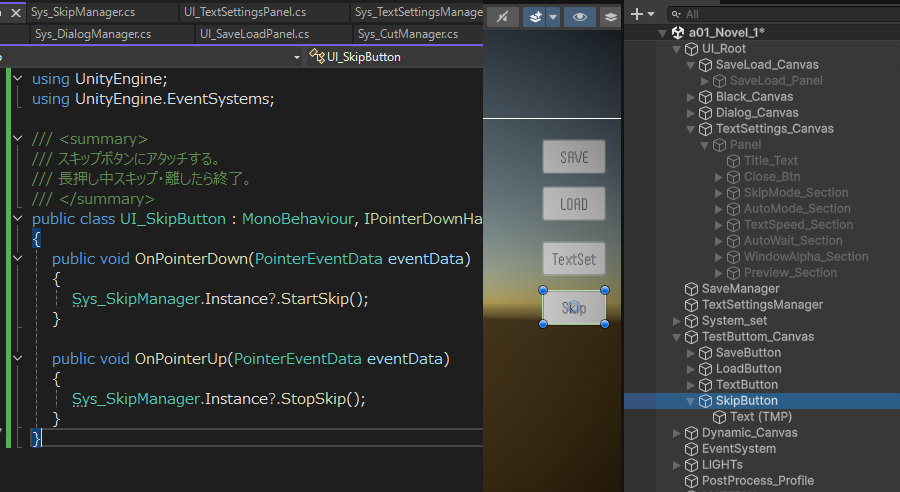
Task: Select the Text (TMP) child object icon
Action: coord(719,417)
